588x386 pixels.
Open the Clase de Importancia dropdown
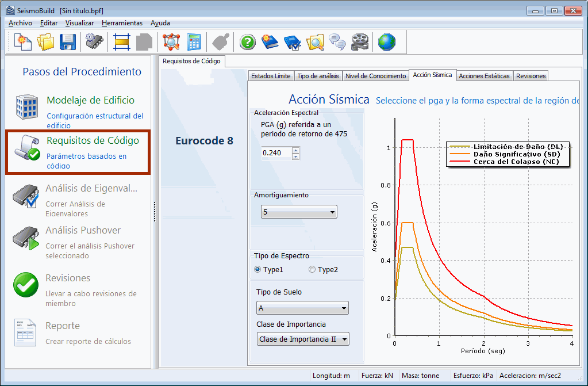[x=303, y=339]
